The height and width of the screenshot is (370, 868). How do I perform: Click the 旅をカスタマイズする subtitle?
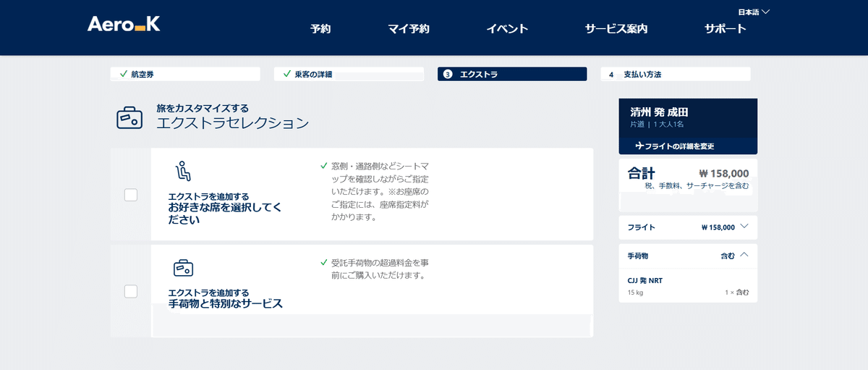[203, 108]
